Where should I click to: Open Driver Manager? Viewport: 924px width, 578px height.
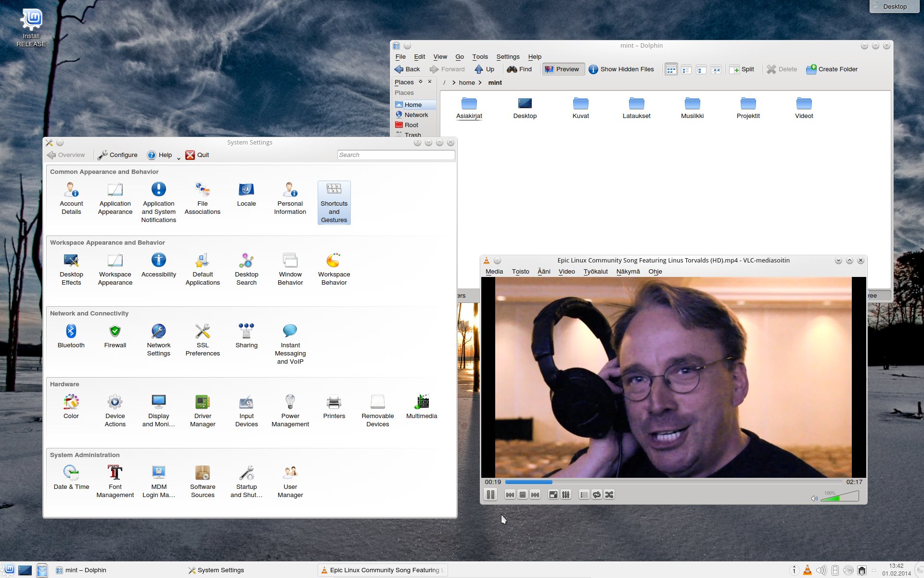click(203, 411)
